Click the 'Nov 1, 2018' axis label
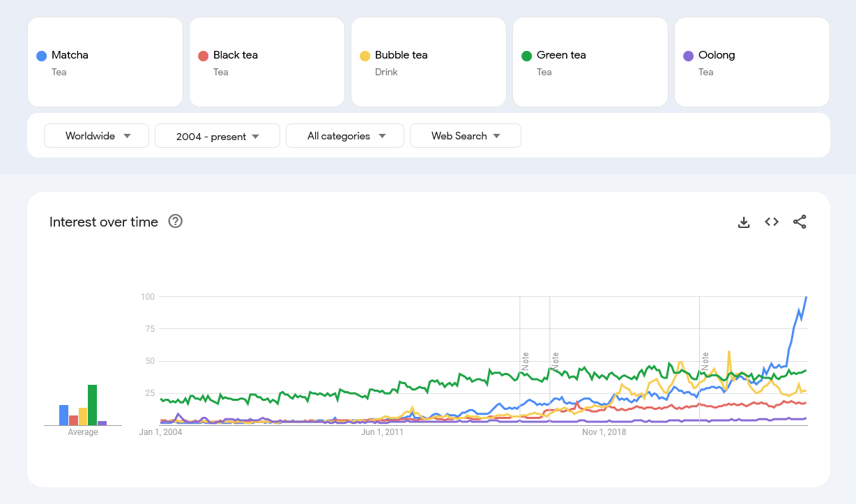 (604, 432)
